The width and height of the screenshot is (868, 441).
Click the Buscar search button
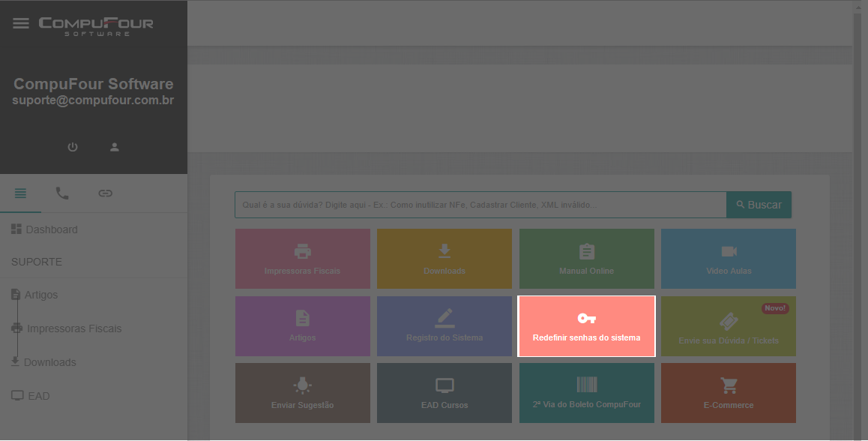[x=759, y=205]
